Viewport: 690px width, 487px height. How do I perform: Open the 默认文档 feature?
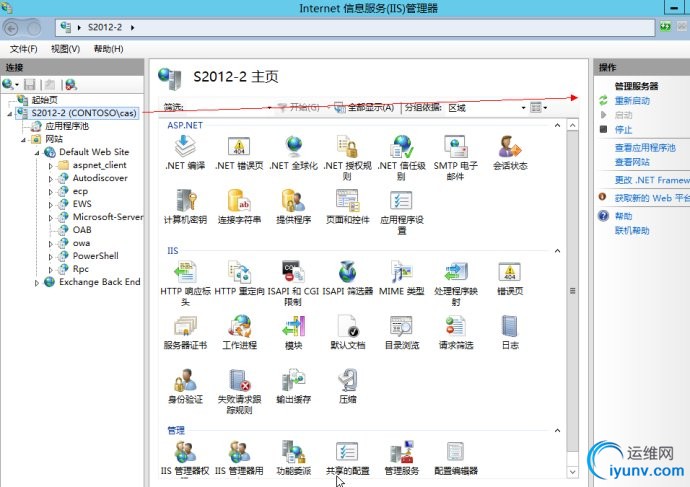(347, 332)
